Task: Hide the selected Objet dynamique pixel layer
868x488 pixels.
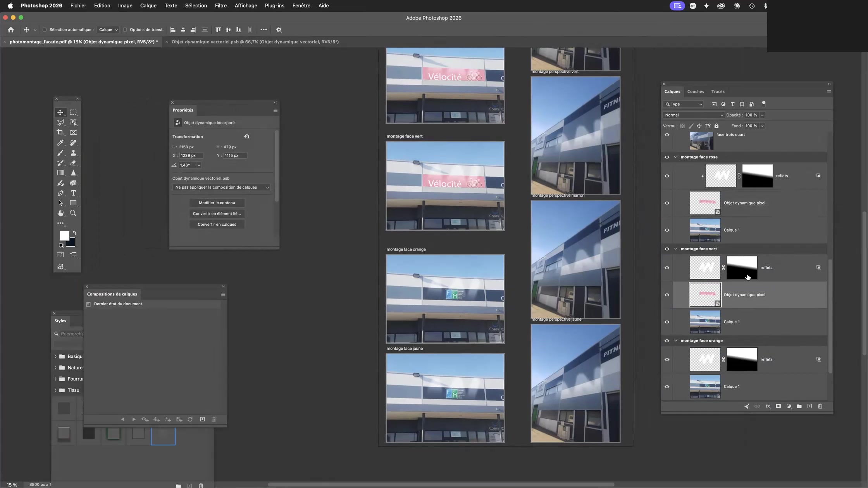Action: tap(667, 295)
